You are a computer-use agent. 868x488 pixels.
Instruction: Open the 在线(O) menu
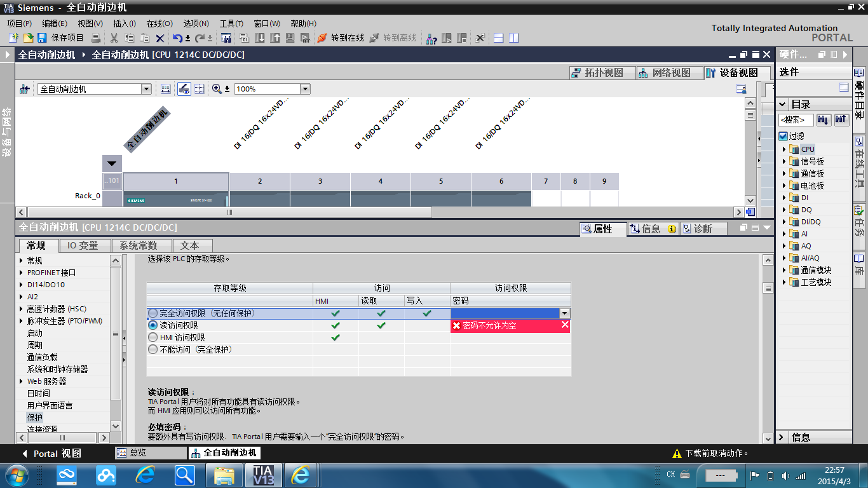tap(159, 24)
